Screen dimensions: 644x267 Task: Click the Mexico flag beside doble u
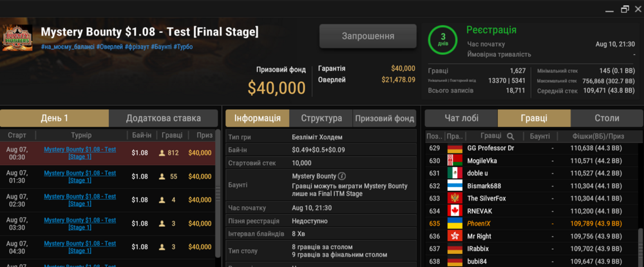pyautogui.click(x=455, y=173)
